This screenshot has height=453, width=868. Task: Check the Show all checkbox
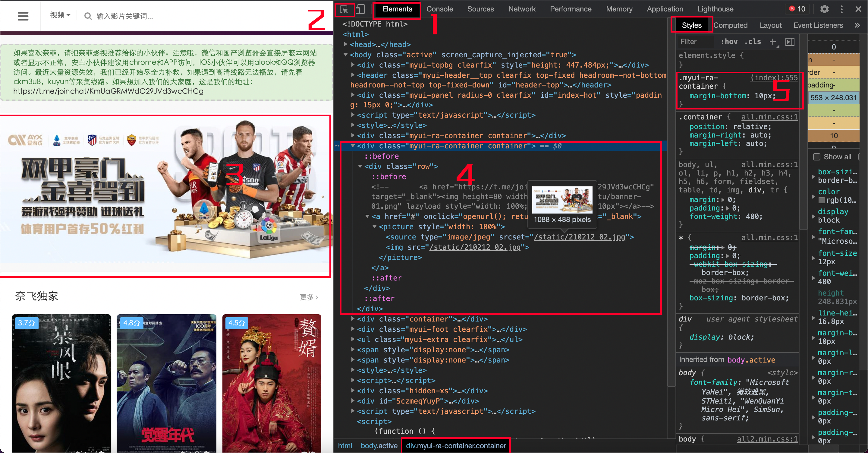click(817, 157)
